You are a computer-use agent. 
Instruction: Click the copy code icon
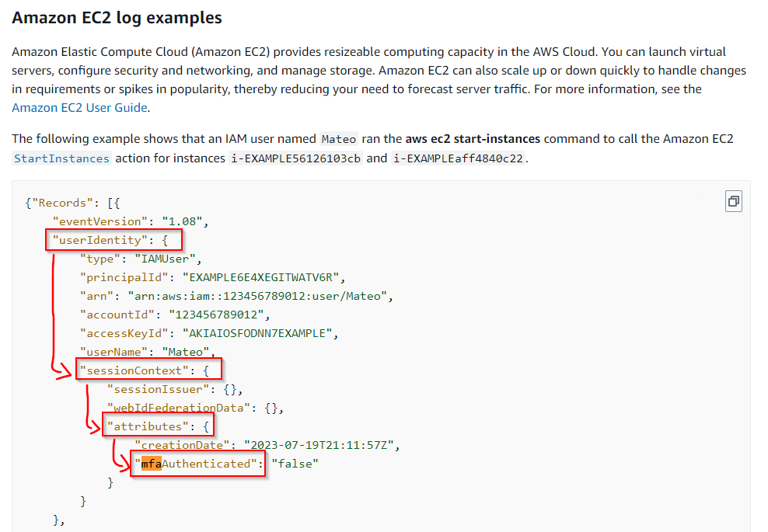tap(732, 201)
